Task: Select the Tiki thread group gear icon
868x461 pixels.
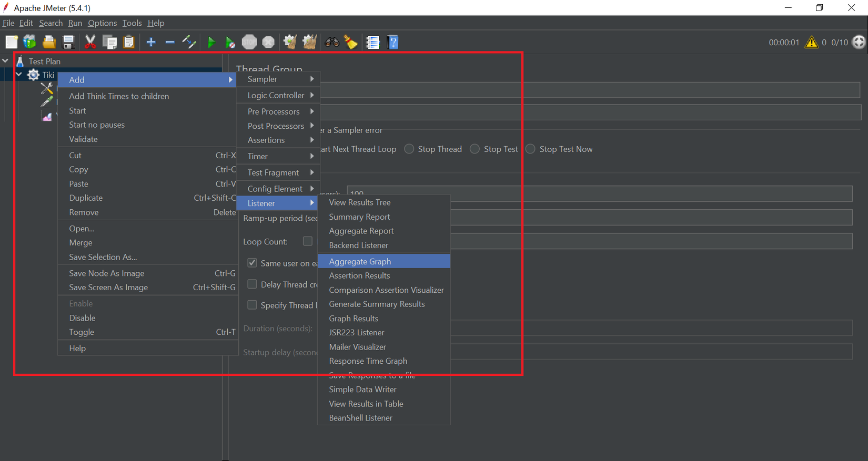Action: pos(33,75)
